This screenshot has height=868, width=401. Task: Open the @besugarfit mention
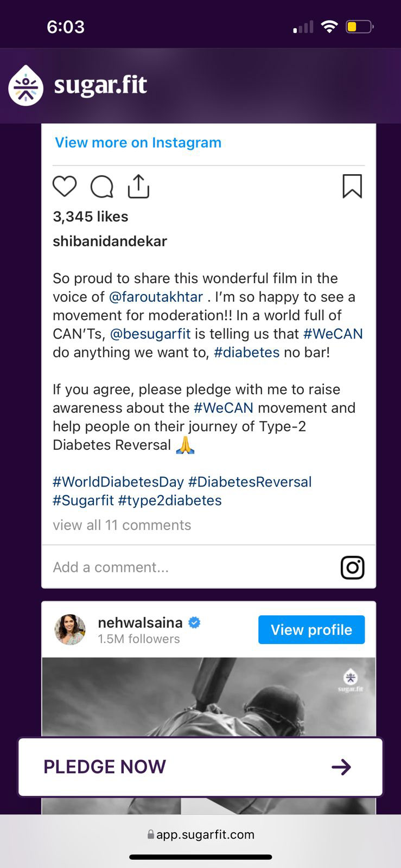[x=150, y=334]
